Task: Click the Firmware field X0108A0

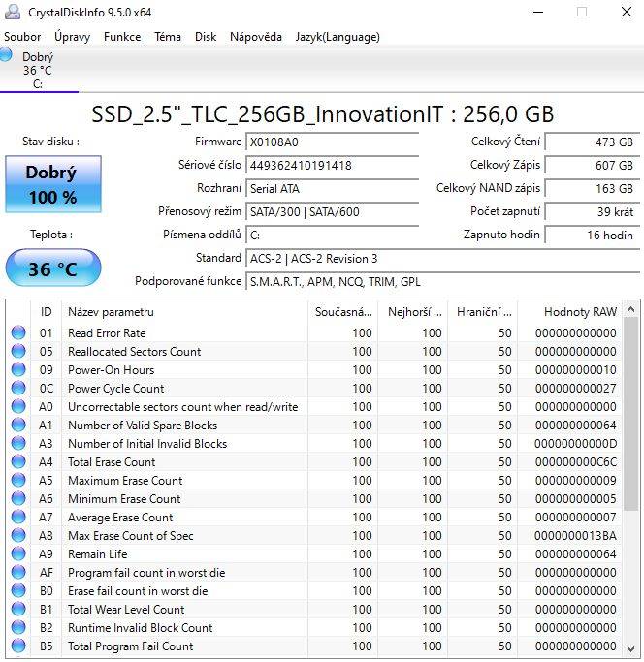Action: (x=332, y=142)
